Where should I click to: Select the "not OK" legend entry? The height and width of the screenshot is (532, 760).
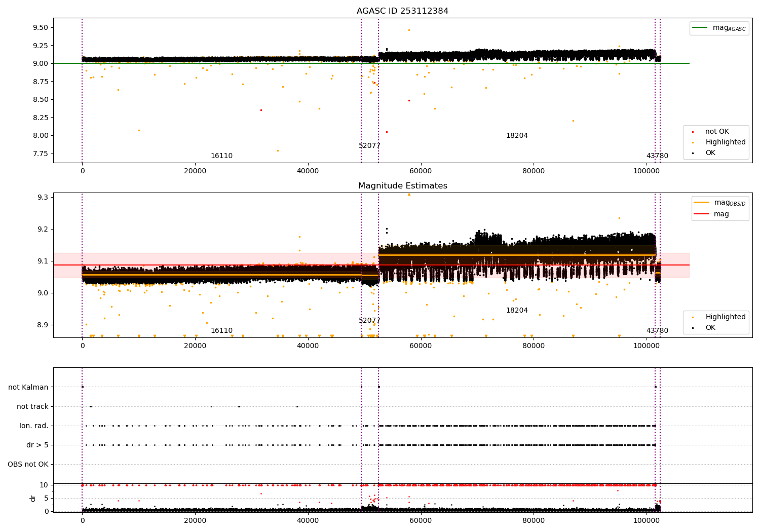717,132
